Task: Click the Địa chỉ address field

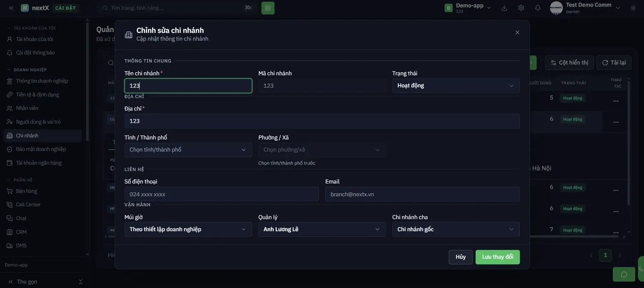Action: 322,121
